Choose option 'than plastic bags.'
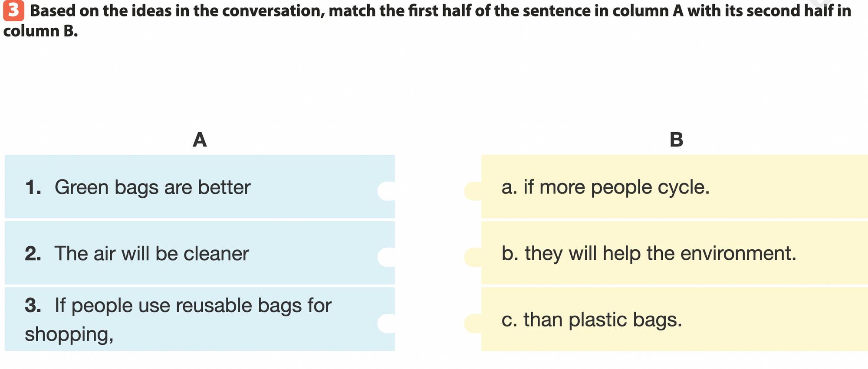 (x=602, y=320)
